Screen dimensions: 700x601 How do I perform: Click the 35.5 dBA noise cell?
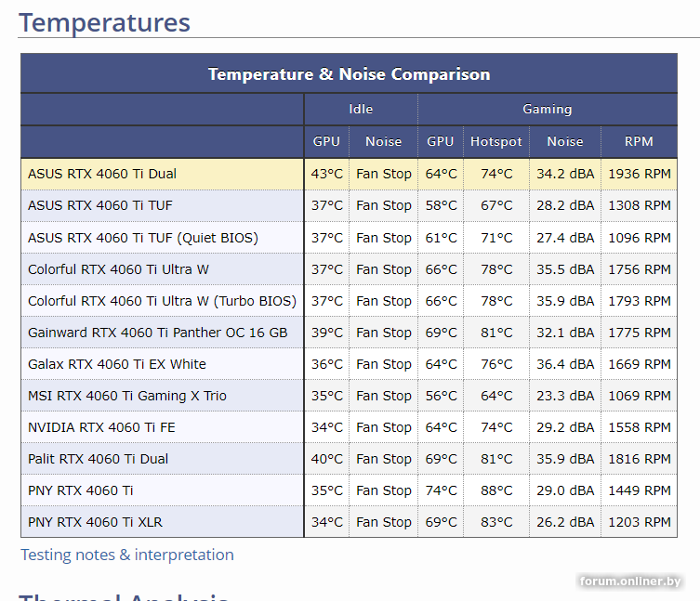565,269
